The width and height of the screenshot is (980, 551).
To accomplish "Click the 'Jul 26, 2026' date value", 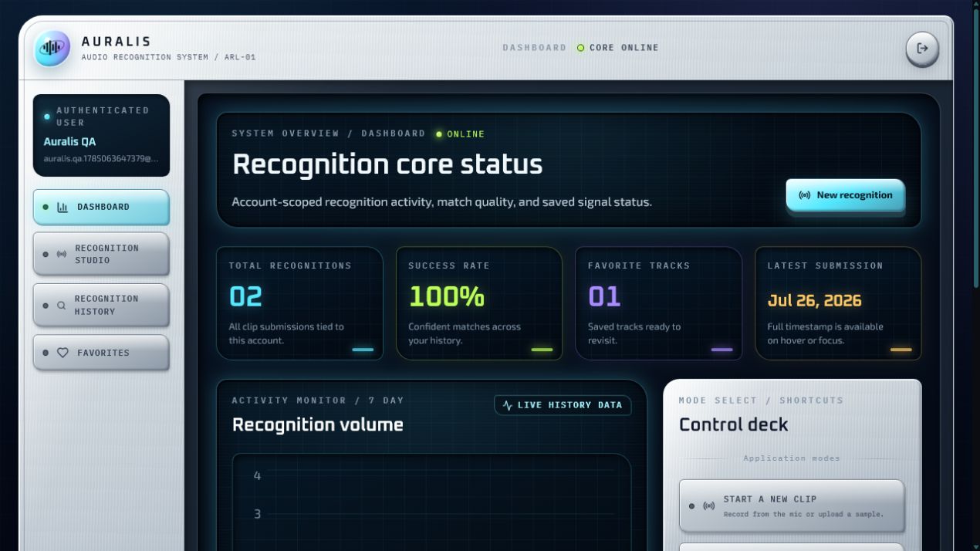I will click(x=814, y=301).
